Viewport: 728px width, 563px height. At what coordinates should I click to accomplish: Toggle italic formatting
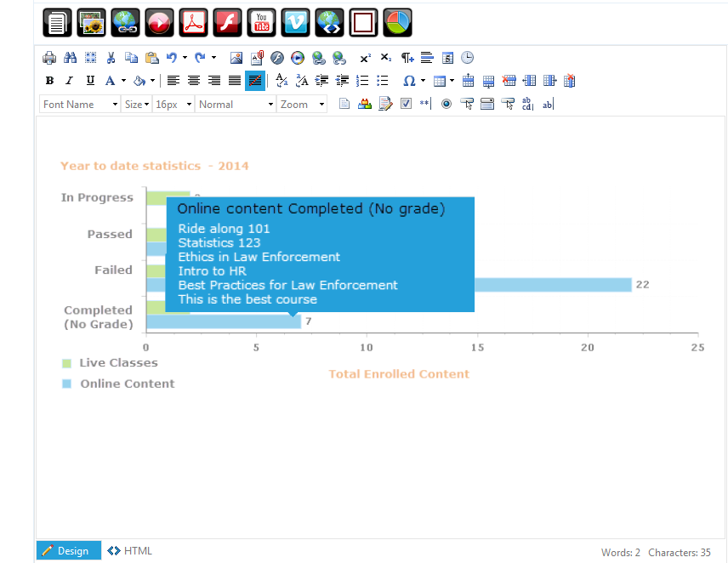click(x=69, y=81)
